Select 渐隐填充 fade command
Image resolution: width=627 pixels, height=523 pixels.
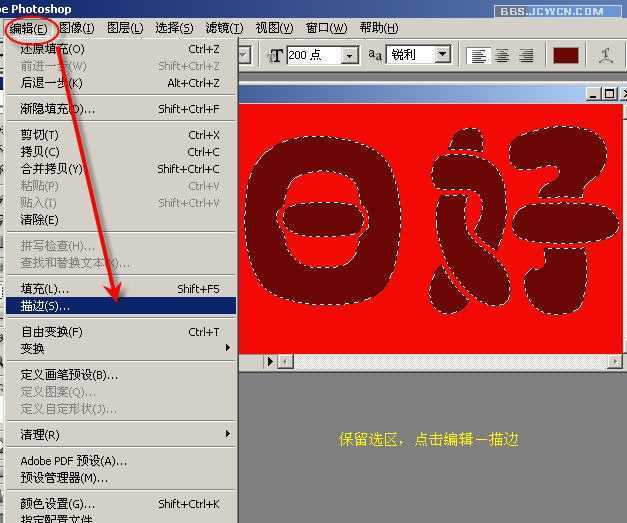[121, 109]
